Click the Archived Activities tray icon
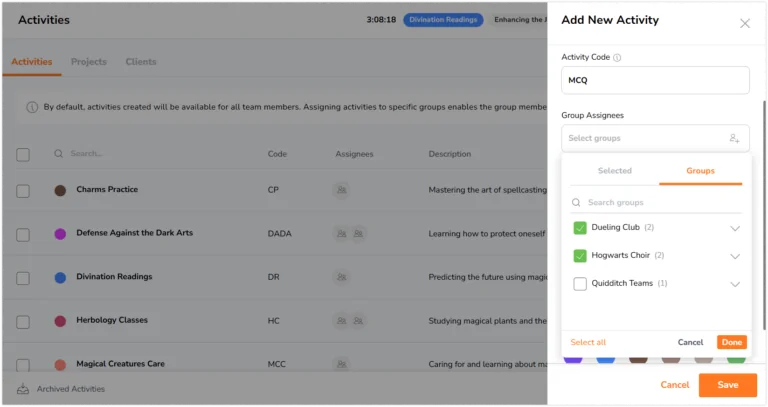768x407 pixels. pos(23,389)
